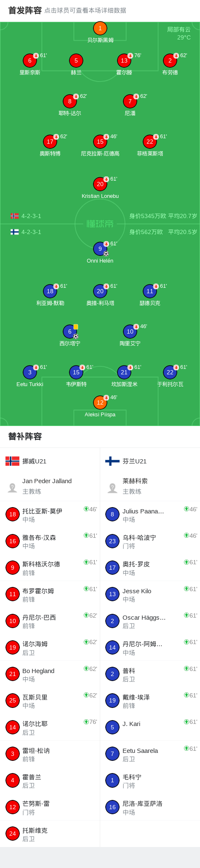Screen dimensions: 200x868
Task: Open substitute 乌科-哈波宁 goalkeeper entry
Action: tap(150, 541)
